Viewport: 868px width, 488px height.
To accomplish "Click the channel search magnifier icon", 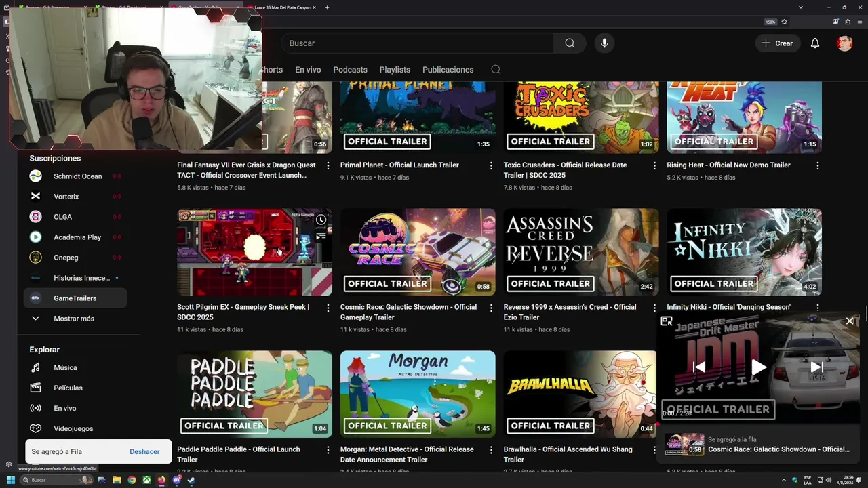I will click(496, 70).
